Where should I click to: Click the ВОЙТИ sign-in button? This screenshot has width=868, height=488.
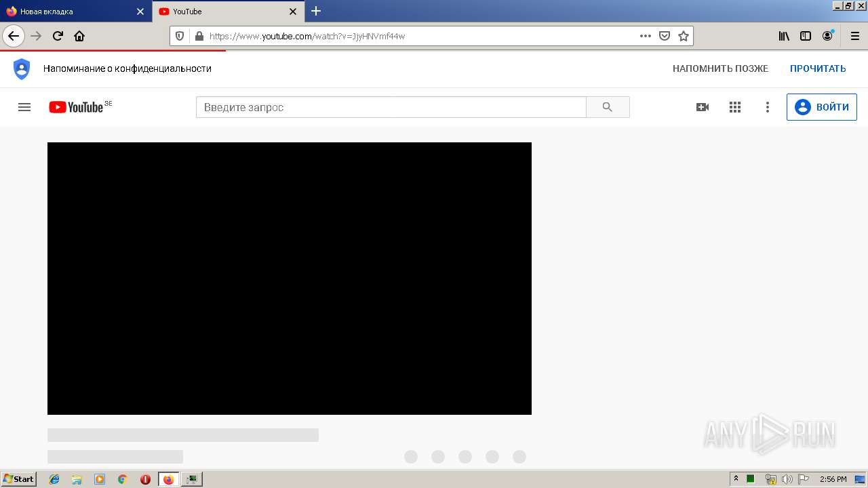(x=822, y=107)
